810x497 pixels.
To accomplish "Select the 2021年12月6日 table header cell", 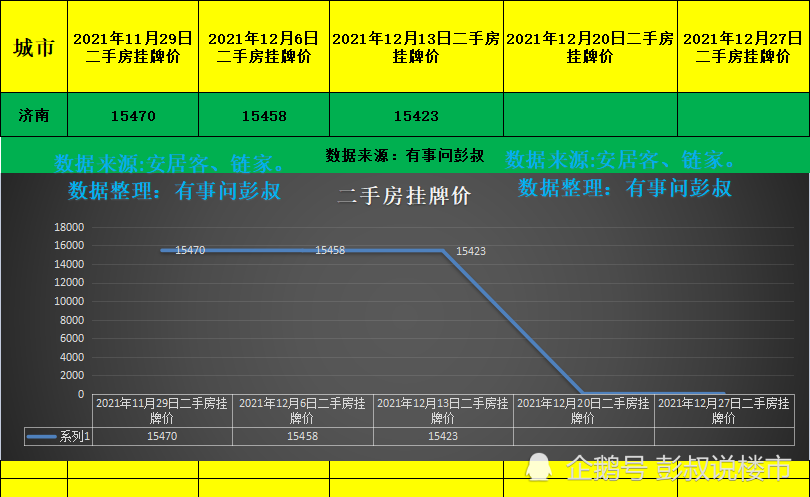I will point(263,47).
